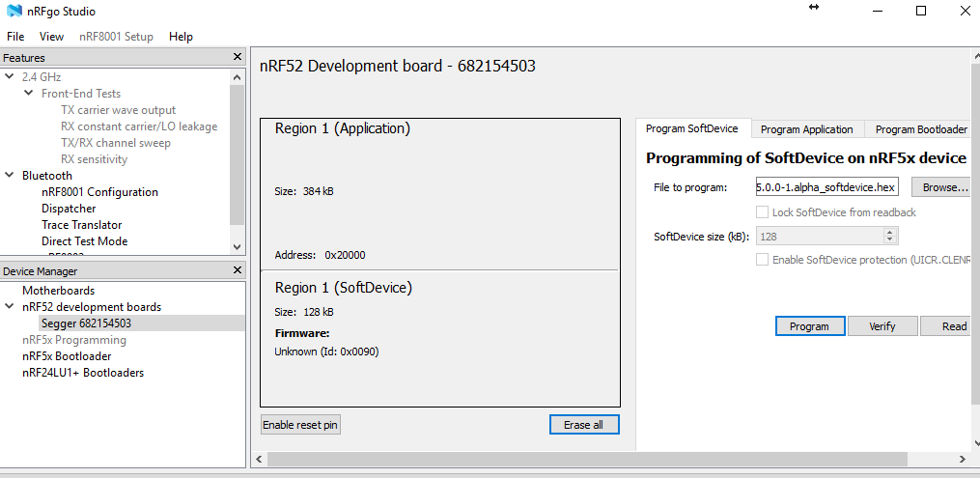Select RX constant carrier/LO leakage item
The image size is (980, 478).
(139, 127)
